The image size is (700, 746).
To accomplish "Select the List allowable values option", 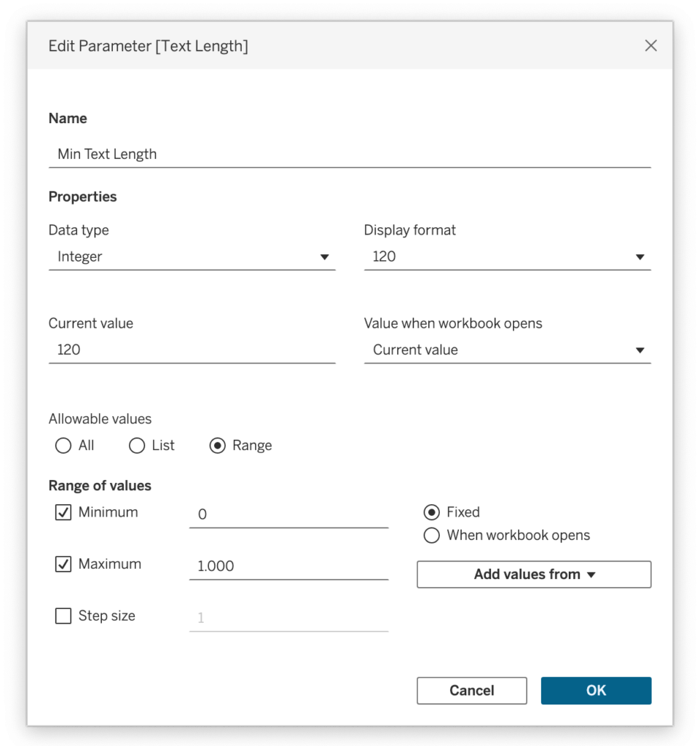I will (x=137, y=446).
